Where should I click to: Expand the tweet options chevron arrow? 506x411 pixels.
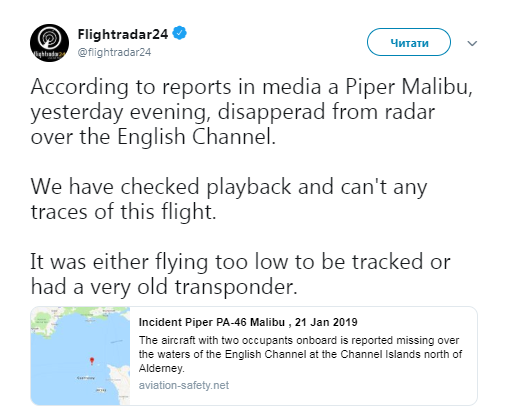click(x=472, y=43)
